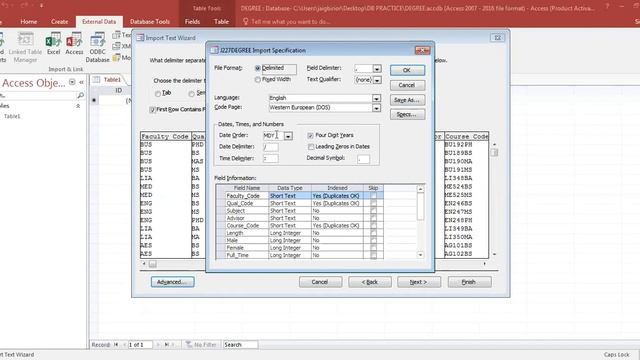Open the Fields ribbon tab

(192, 22)
